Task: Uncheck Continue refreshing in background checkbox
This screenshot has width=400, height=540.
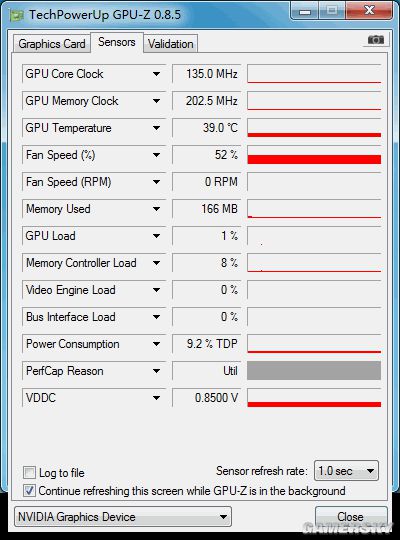Action: 29,490
